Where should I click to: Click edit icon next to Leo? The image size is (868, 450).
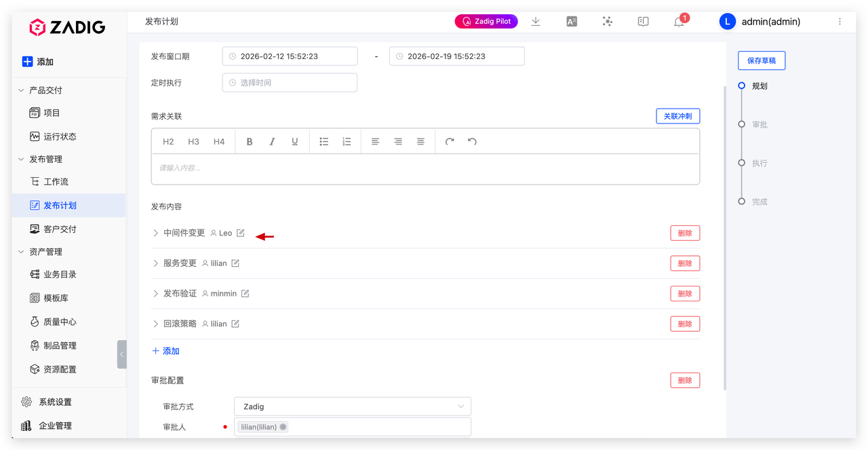click(241, 233)
